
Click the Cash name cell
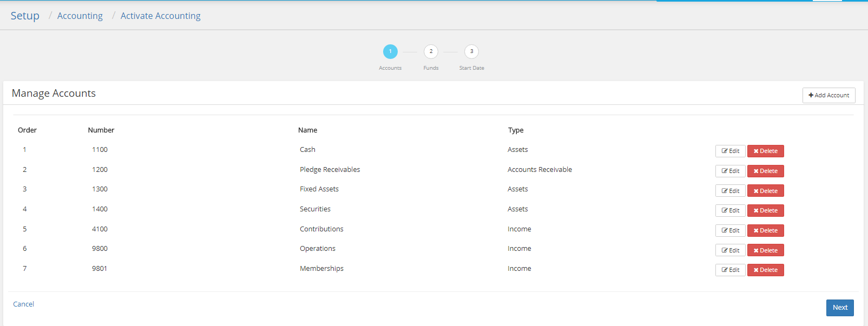tap(307, 149)
